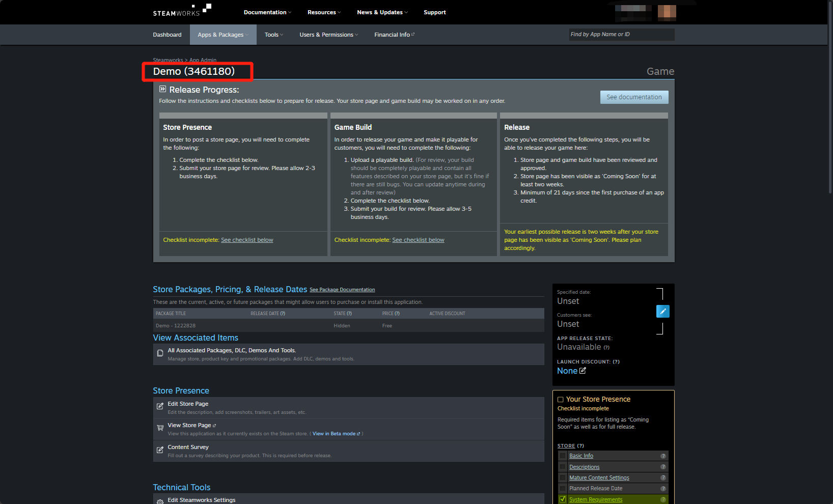Image resolution: width=833 pixels, height=504 pixels.
Task: Uncheck the System Requirements checkbox
Action: point(562,499)
